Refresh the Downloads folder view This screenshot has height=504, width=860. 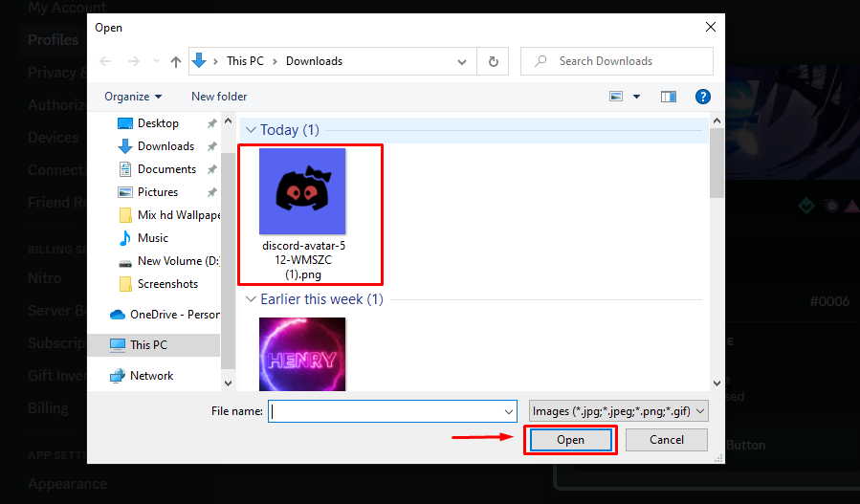493,61
